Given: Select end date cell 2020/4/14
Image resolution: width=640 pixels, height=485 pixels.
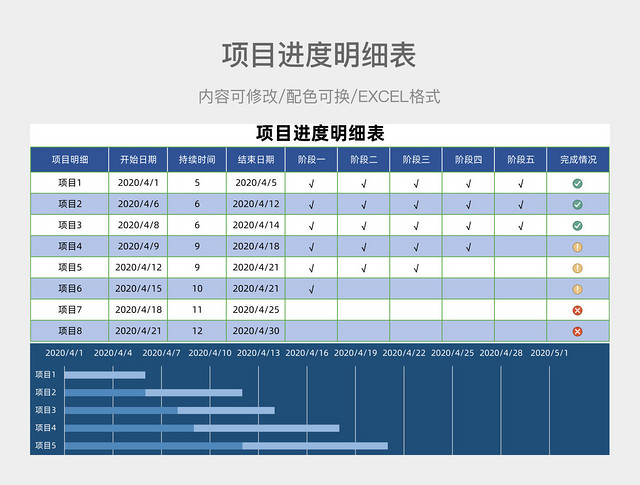Looking at the screenshot, I should coord(256,225).
